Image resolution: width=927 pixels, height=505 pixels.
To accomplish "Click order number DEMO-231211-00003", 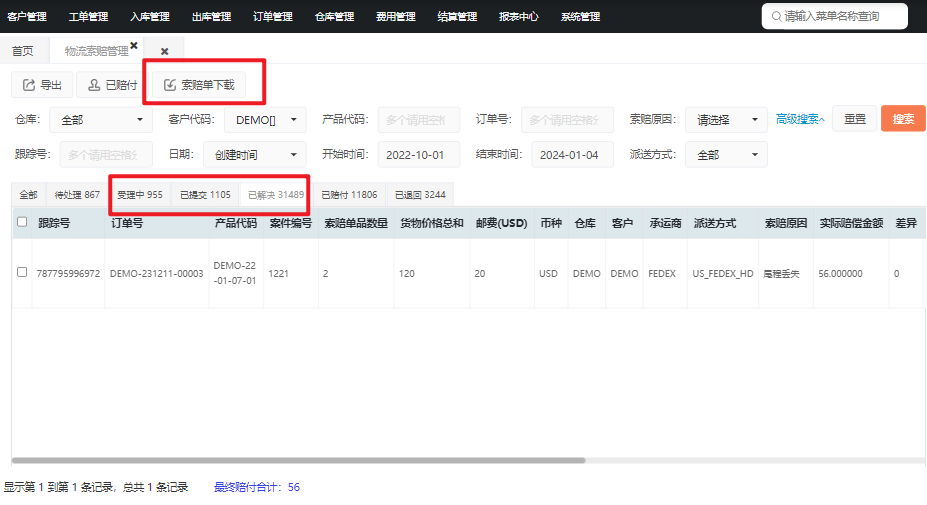I will (156, 274).
